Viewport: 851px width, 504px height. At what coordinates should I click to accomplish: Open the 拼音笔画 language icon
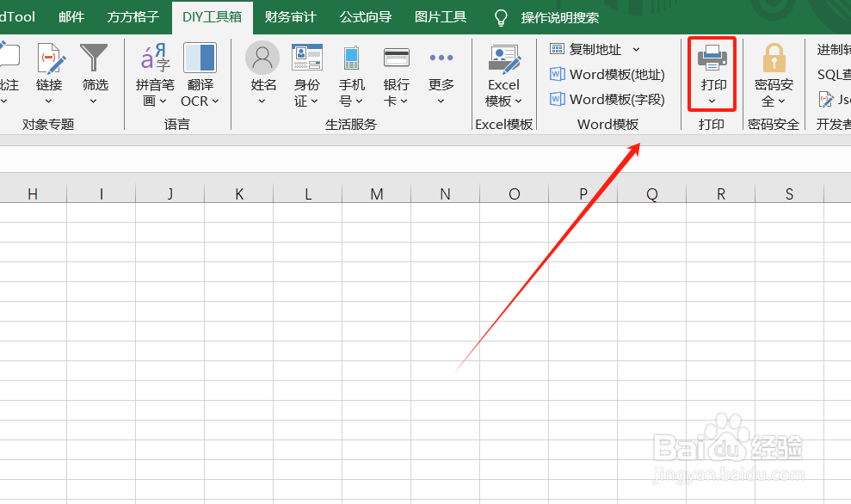coord(155,58)
